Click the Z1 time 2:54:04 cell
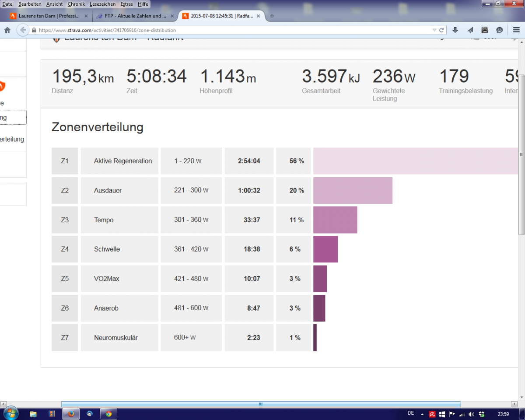The width and height of the screenshot is (525, 420). 249,161
